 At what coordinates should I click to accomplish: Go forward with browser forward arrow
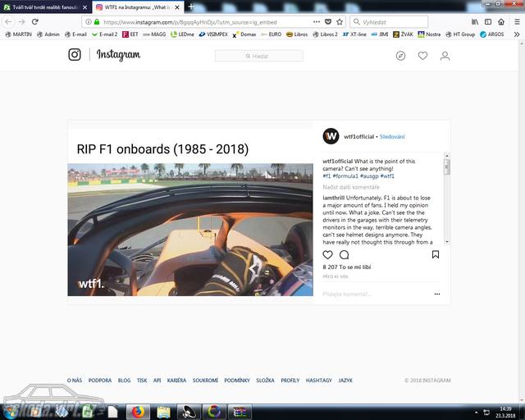pyautogui.click(x=22, y=22)
